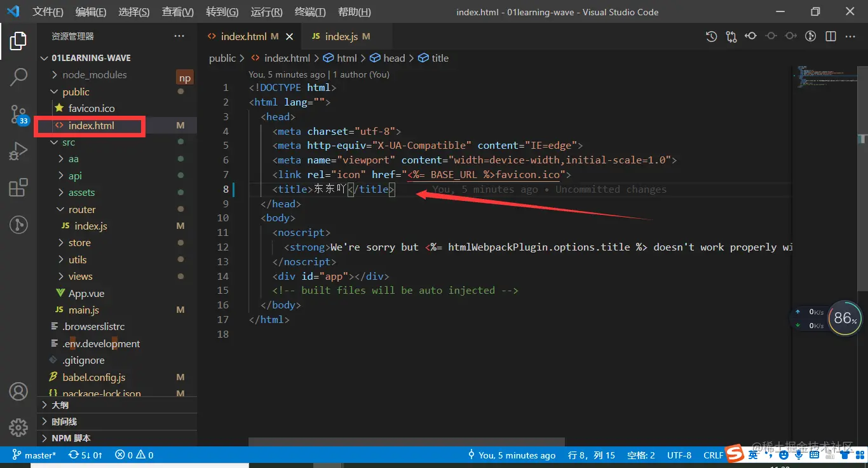This screenshot has height=468, width=868.
Task: Click the master* branch in status bar
Action: tap(34, 455)
